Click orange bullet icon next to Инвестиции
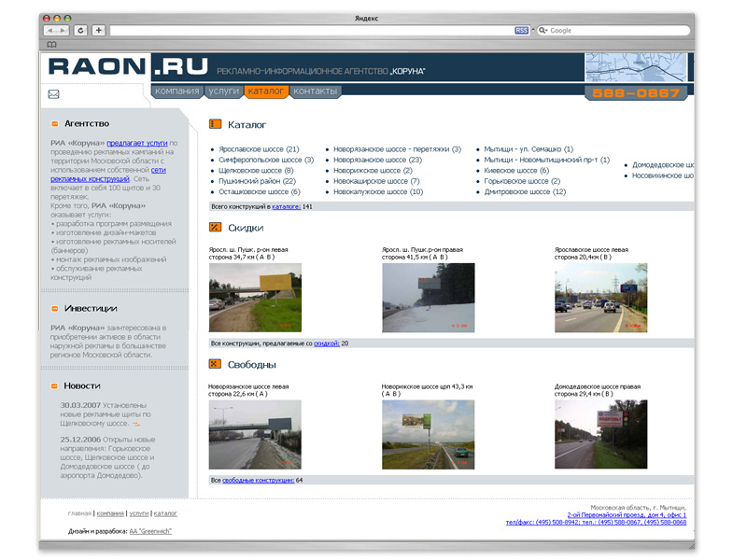 pyautogui.click(x=55, y=309)
